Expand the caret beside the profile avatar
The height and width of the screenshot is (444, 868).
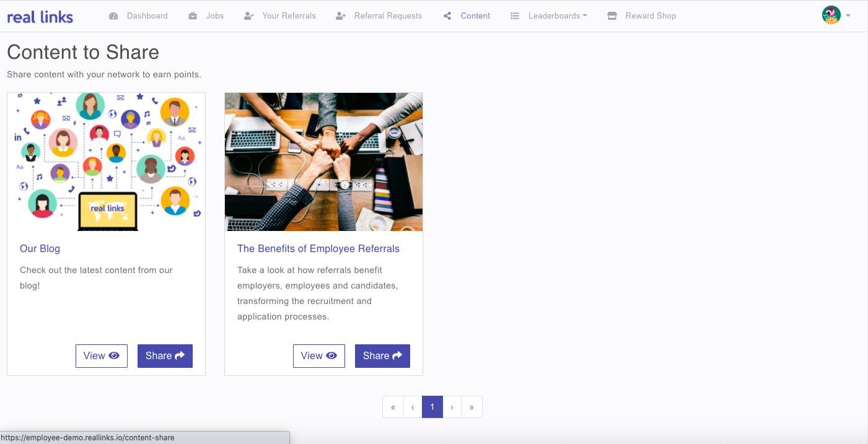(848, 16)
